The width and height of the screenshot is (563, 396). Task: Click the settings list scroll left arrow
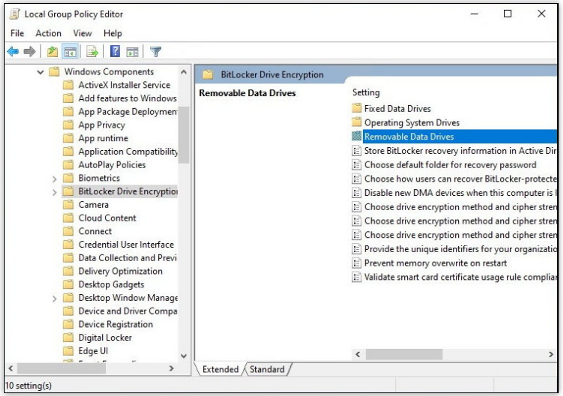click(358, 354)
